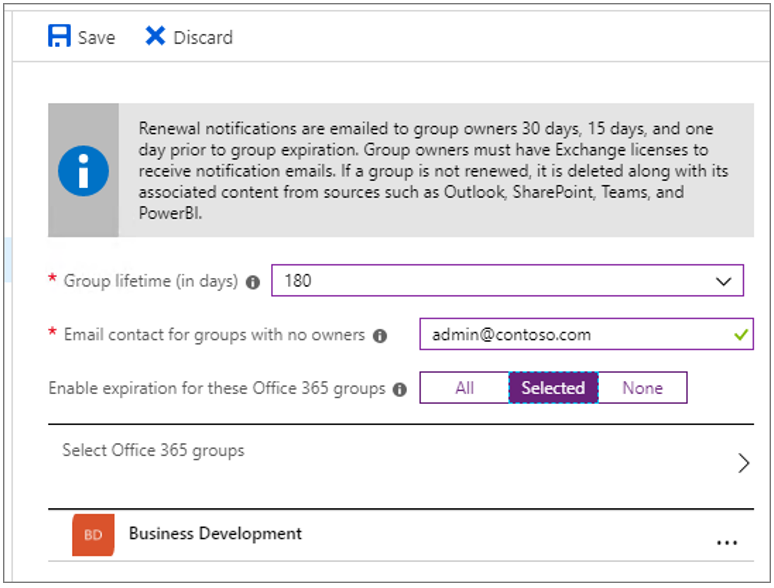Image resolution: width=774 pixels, height=588 pixels.
Task: Click the admin@contoso.com email input field
Action: (586, 334)
